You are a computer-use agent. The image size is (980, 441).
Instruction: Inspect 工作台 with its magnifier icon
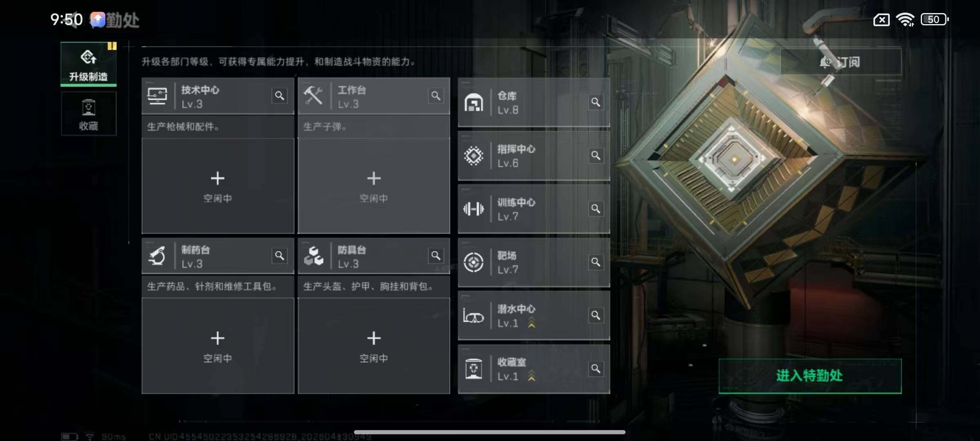[x=436, y=96]
